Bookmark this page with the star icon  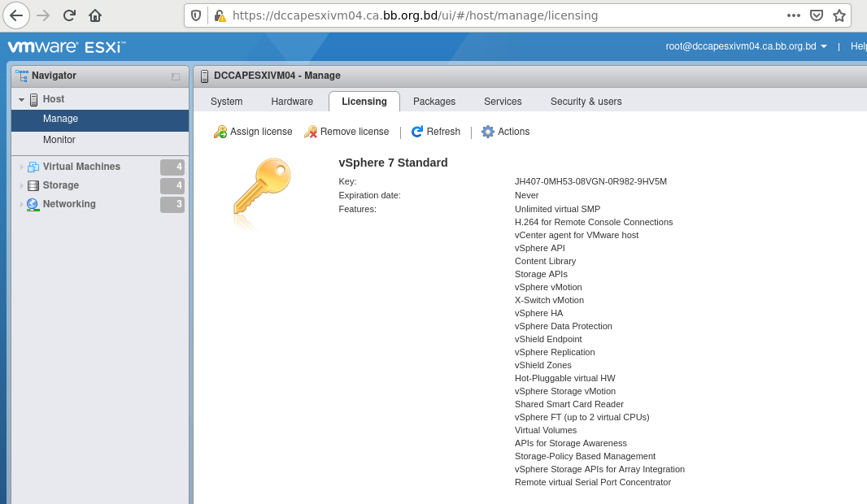coord(839,15)
